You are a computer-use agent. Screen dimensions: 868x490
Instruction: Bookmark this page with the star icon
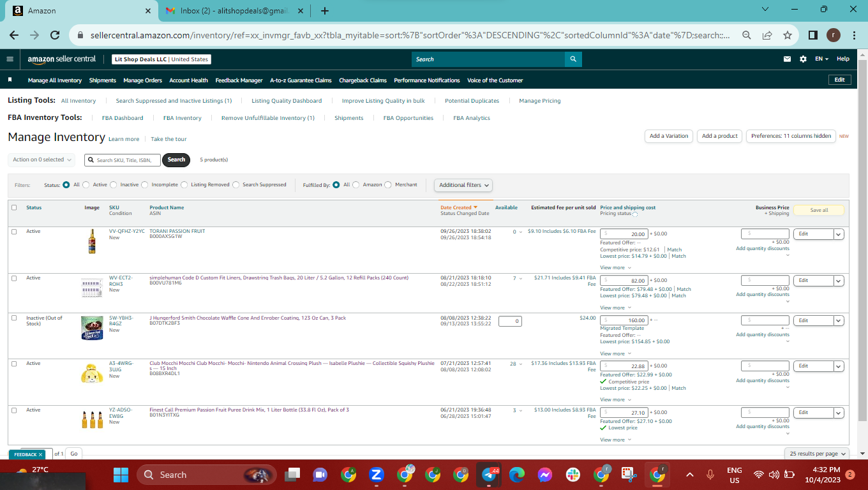[x=787, y=35]
